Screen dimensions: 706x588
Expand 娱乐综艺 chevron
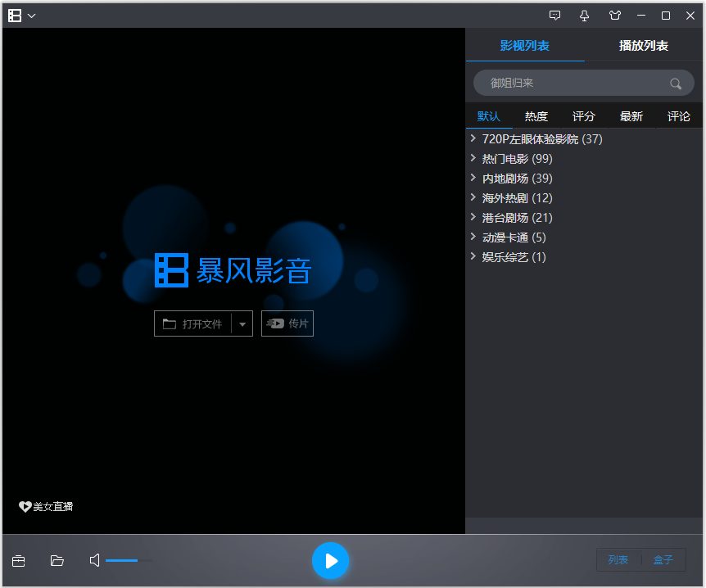[x=473, y=256]
